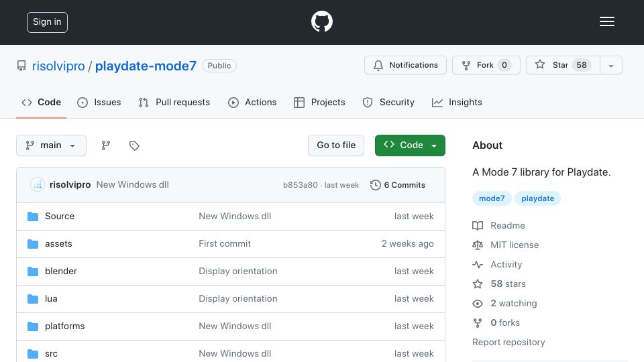Open blender row's Display orientation commit
Image resolution: width=644 pixels, height=362 pixels.
pyautogui.click(x=237, y=271)
